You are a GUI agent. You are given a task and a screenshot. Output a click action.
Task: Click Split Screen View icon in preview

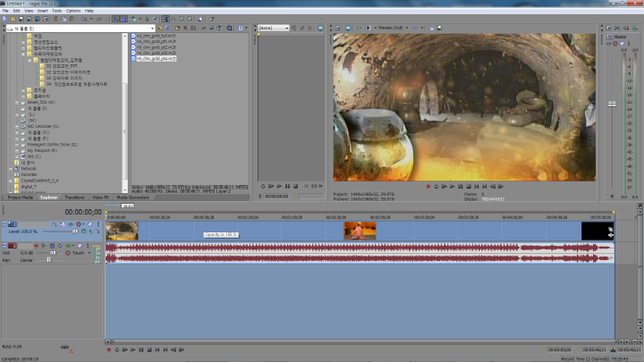click(369, 28)
